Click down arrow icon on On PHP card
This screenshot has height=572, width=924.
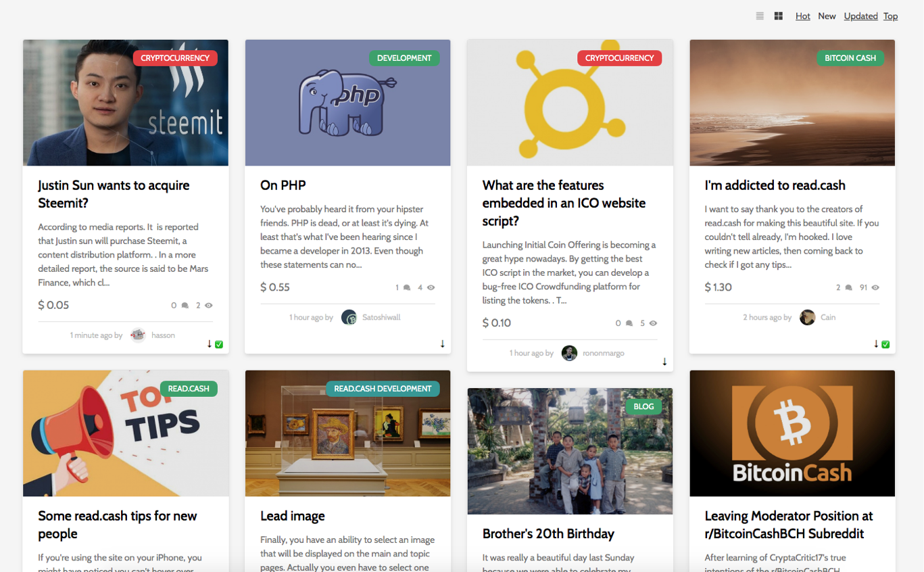(443, 344)
